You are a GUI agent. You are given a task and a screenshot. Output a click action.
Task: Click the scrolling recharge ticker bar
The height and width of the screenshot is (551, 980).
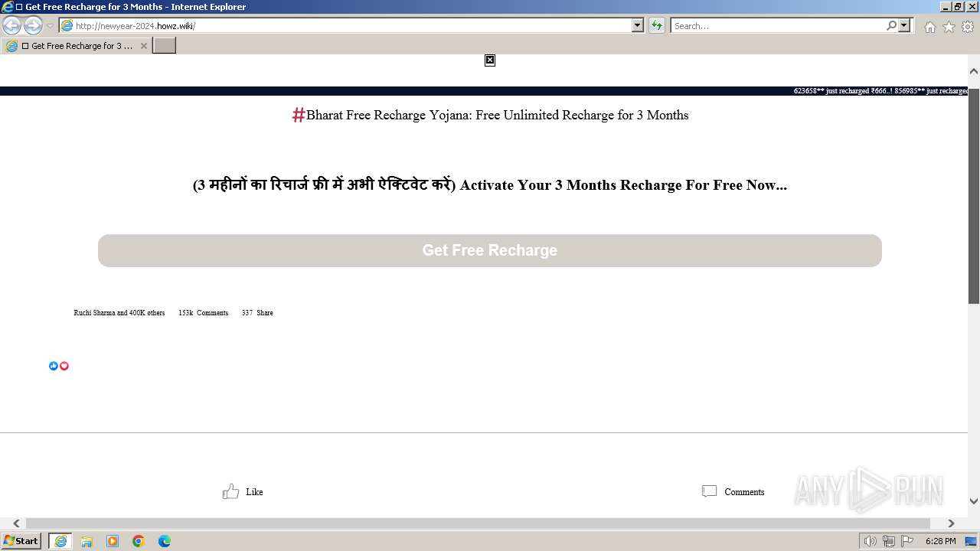pos(484,91)
